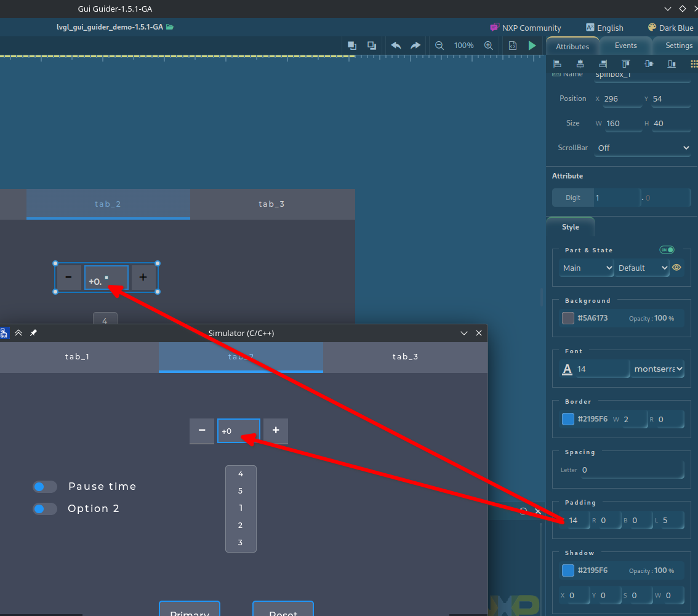This screenshot has height=616, width=698.
Task: Open tab_3 in the Simulator
Action: click(405, 356)
